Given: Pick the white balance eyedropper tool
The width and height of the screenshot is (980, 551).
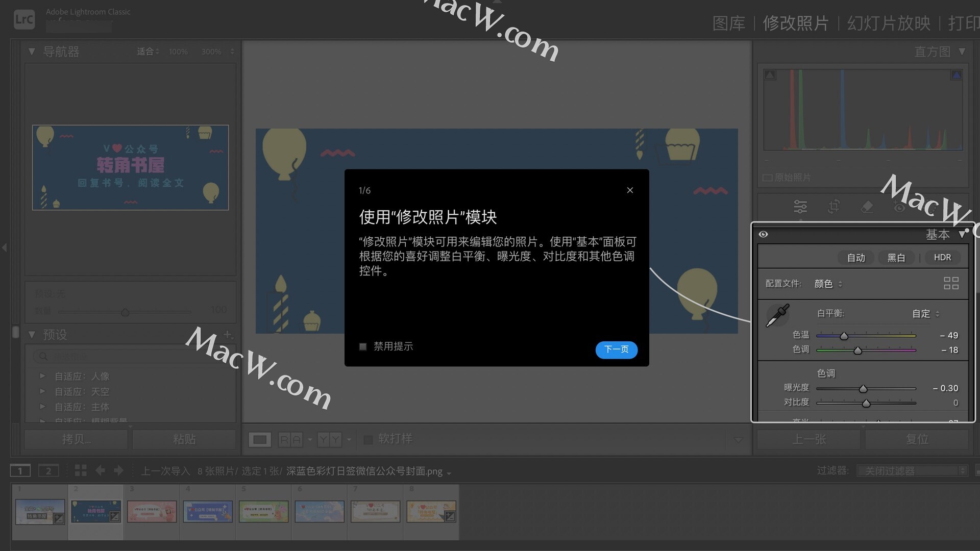Looking at the screenshot, I should (x=778, y=315).
